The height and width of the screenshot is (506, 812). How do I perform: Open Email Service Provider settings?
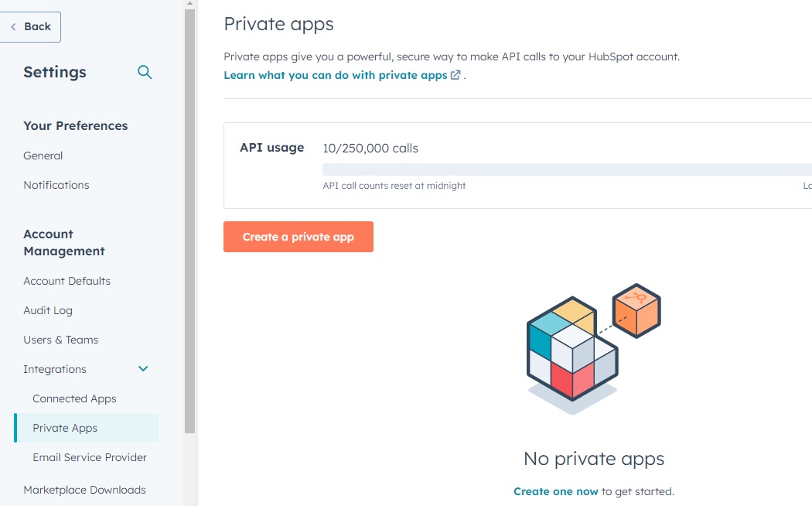tap(90, 457)
